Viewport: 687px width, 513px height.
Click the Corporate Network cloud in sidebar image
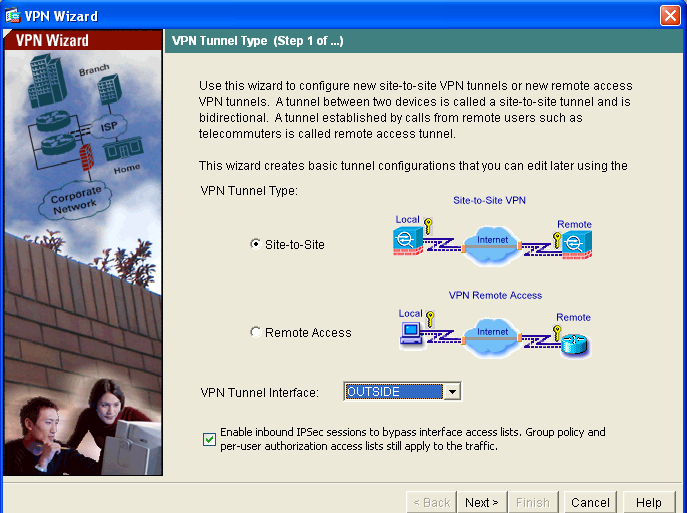coord(75,198)
